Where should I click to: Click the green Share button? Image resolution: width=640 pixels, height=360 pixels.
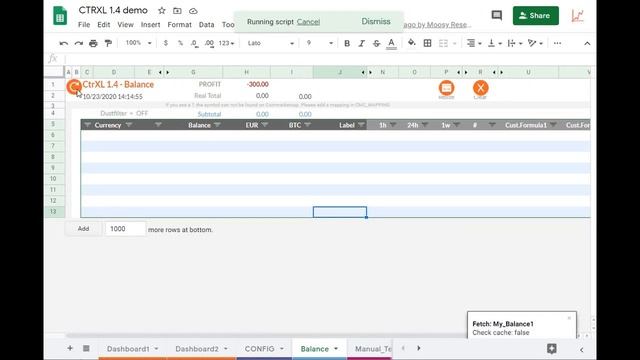click(536, 16)
